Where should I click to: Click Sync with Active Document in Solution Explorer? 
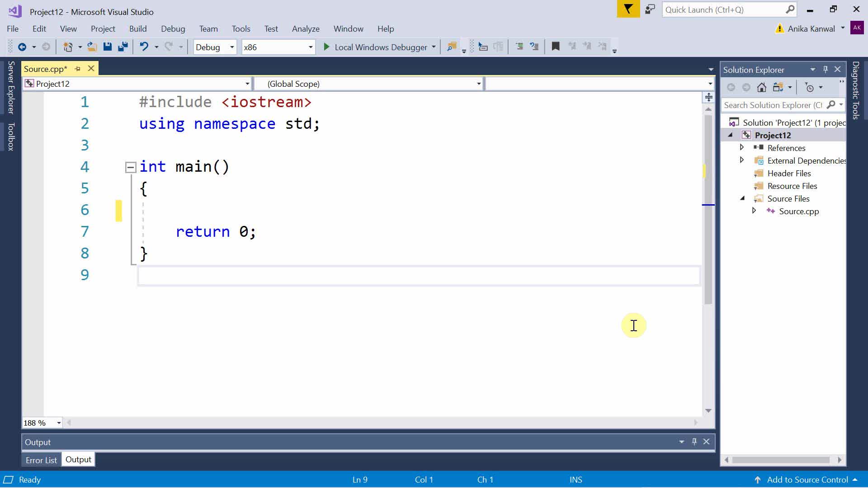coord(778,87)
